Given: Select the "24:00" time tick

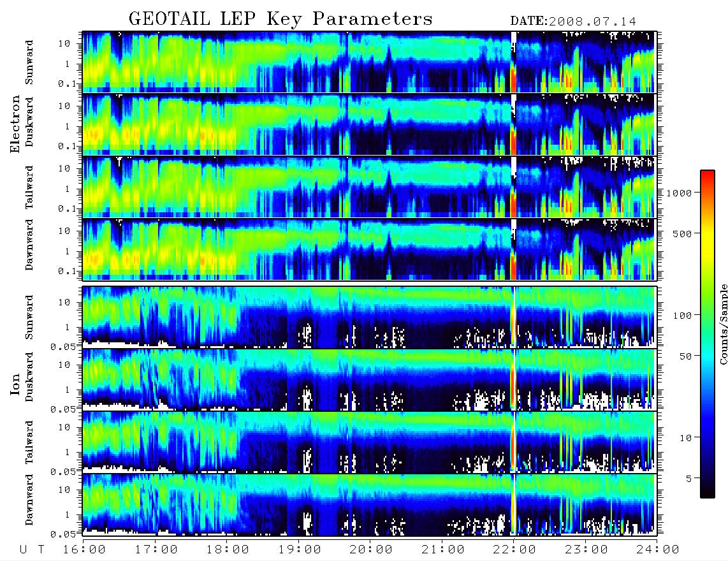Looking at the screenshot, I should point(658,550).
